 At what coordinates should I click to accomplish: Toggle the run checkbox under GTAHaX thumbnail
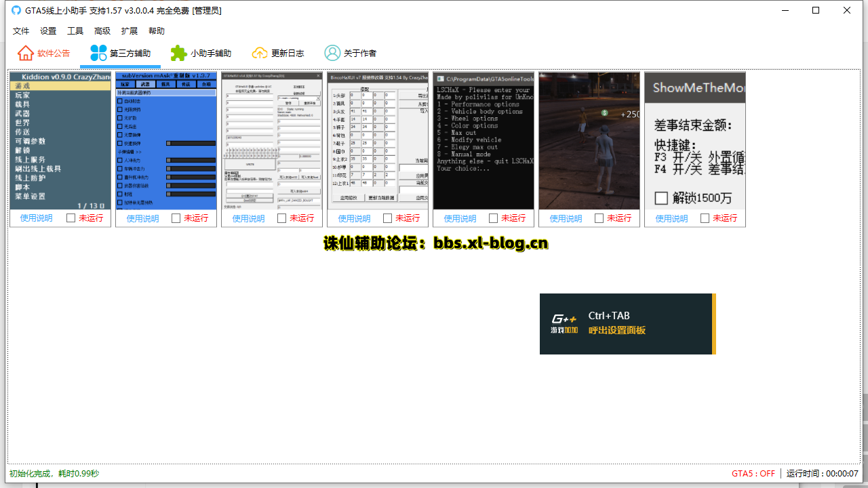pos(282,218)
